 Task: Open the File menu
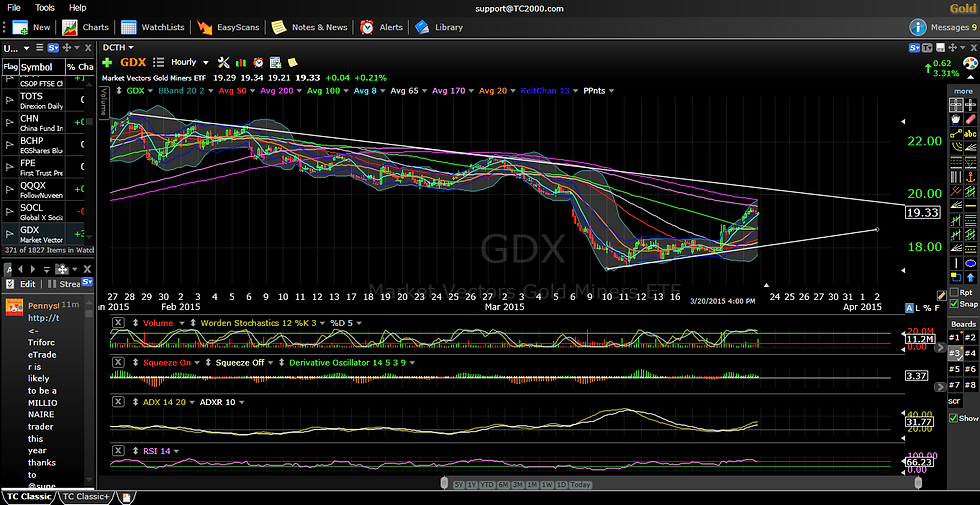point(14,8)
